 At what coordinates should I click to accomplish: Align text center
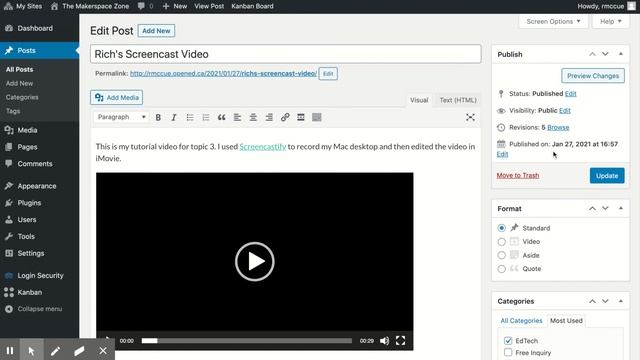point(253,118)
